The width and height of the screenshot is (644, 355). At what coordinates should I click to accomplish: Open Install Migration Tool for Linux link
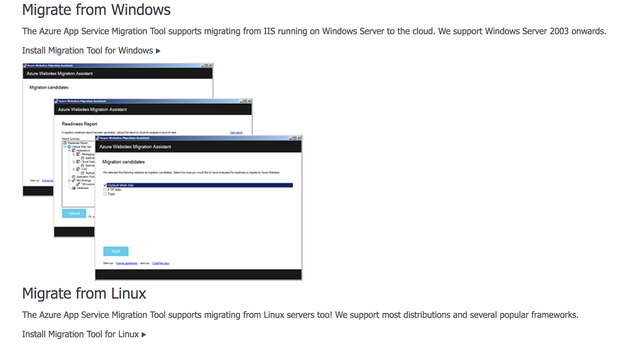point(84,334)
